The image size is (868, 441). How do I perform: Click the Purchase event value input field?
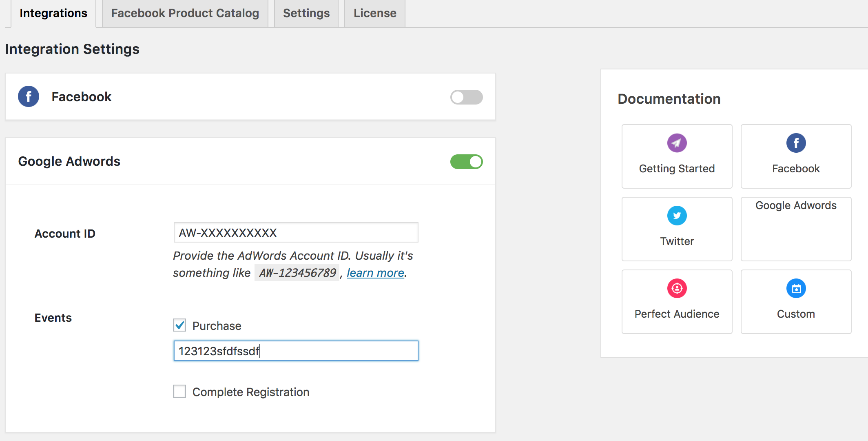[296, 351]
